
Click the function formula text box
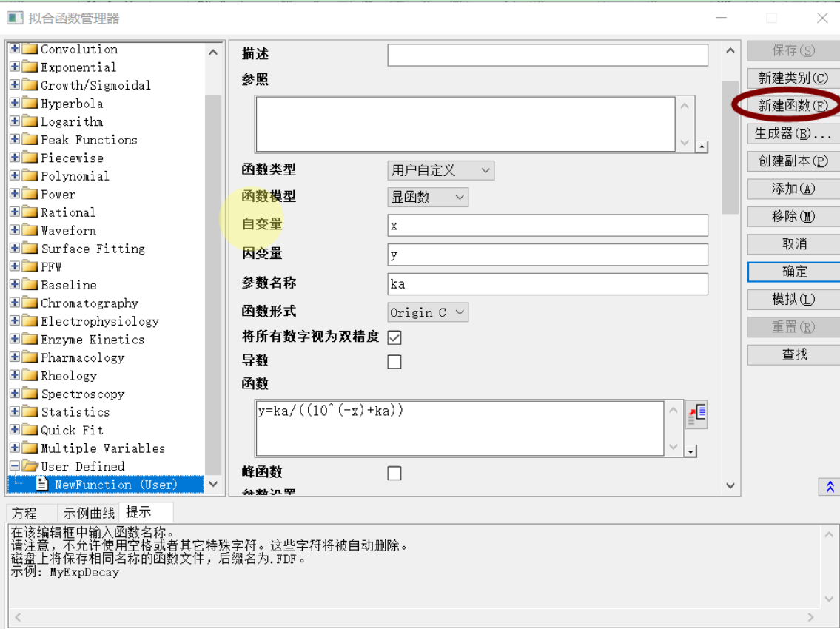[460, 428]
